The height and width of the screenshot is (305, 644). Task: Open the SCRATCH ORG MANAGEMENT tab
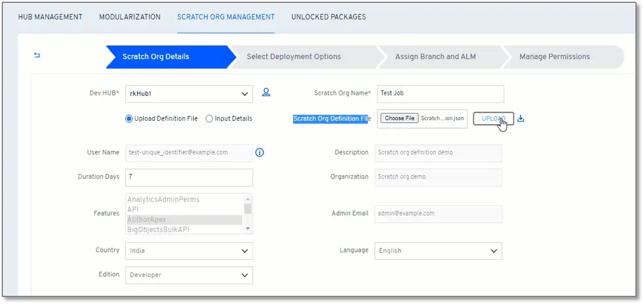click(x=226, y=17)
